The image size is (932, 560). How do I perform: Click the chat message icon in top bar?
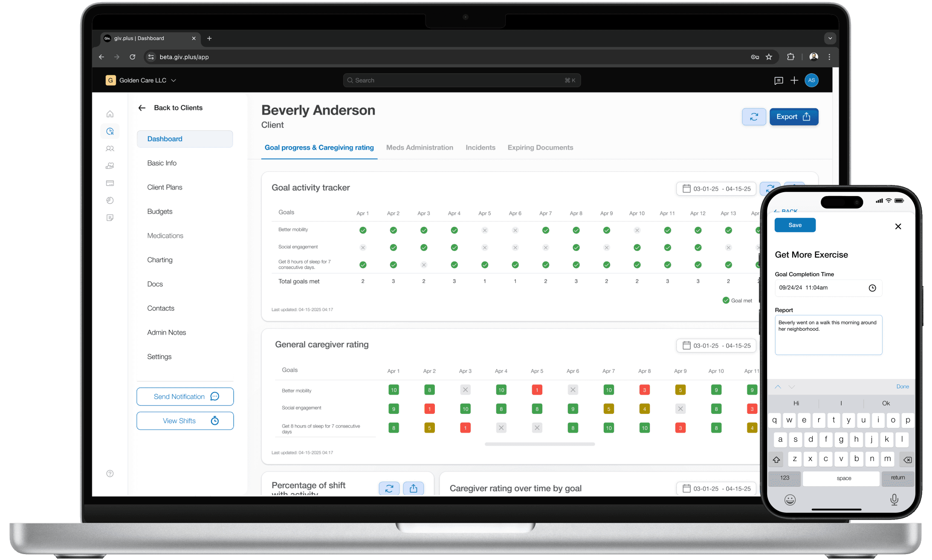(779, 81)
